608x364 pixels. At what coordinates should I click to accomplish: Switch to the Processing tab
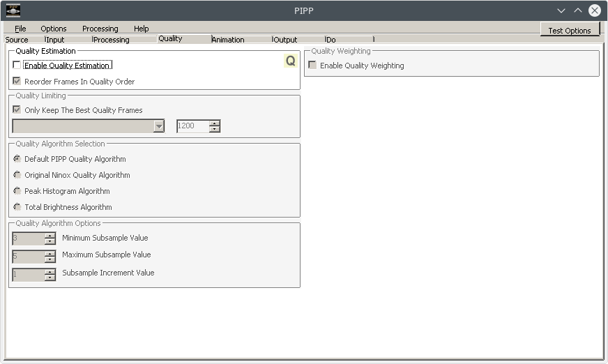point(125,40)
